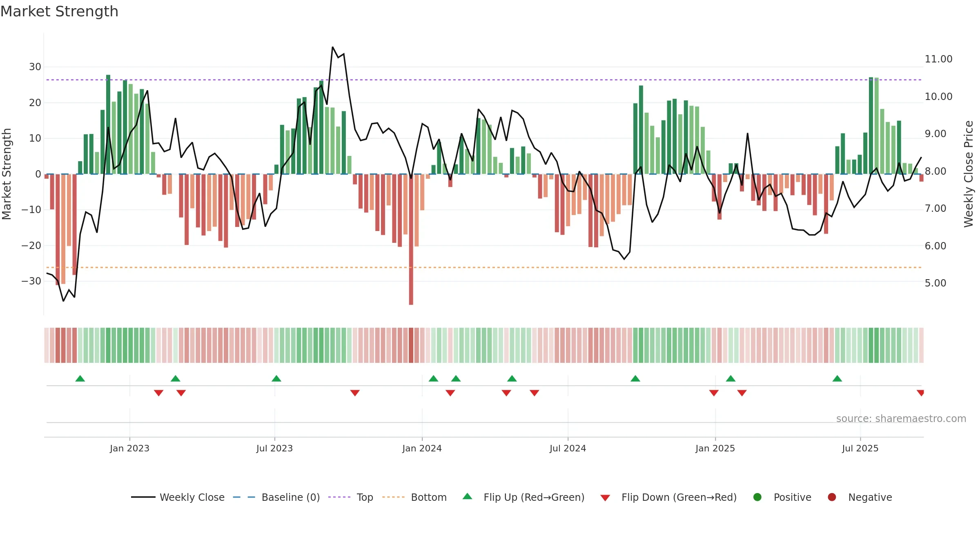Click the first green flip-up marker before Jan 2023

tap(80, 378)
